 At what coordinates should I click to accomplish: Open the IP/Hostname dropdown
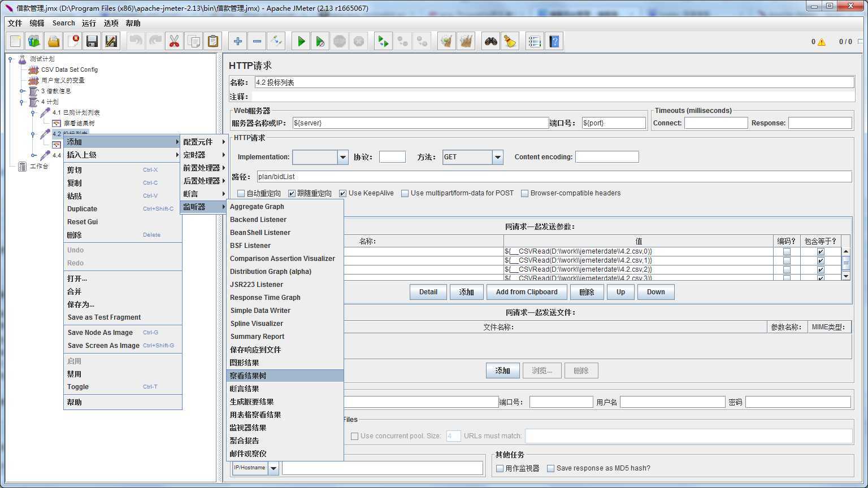(274, 468)
